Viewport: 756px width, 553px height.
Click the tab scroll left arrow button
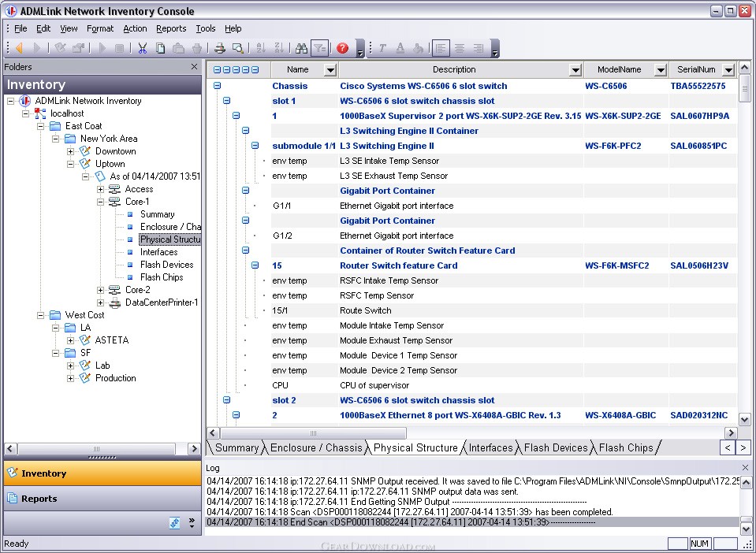pos(728,447)
